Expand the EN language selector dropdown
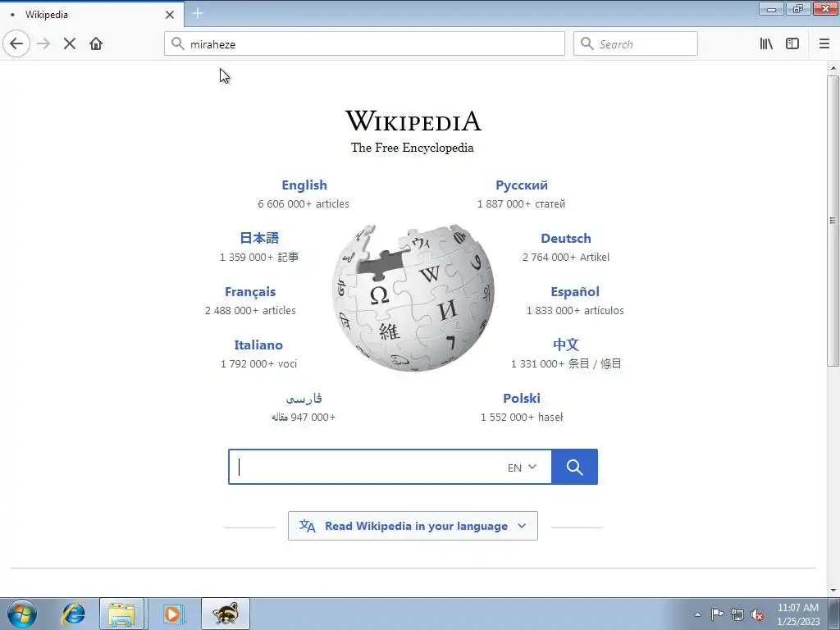This screenshot has height=630, width=840. tap(522, 467)
